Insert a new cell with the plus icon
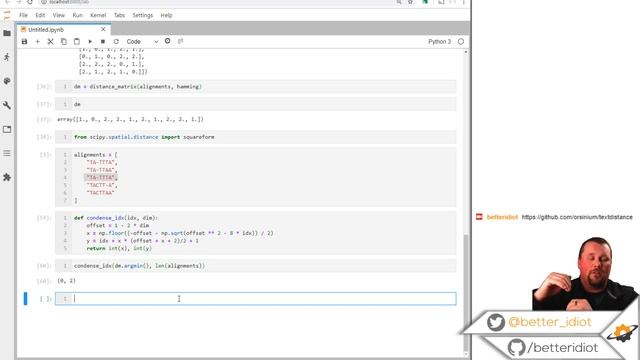Screen dimensions: 640x360 (38, 42)
